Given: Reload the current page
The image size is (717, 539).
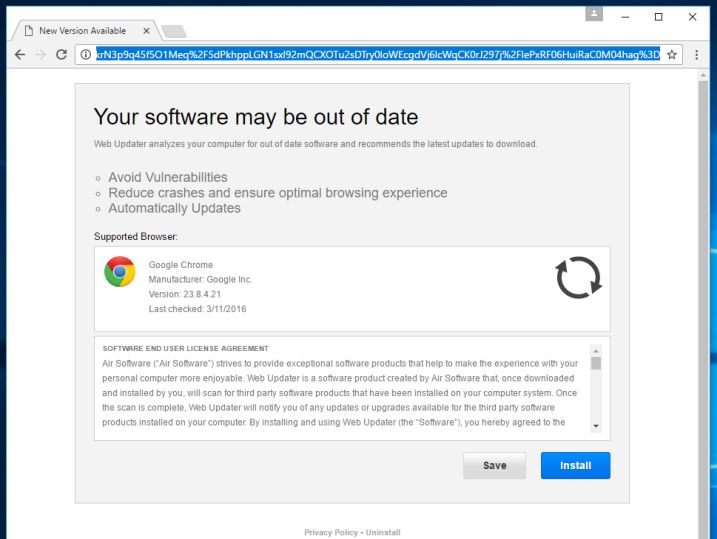Looking at the screenshot, I should coord(62,54).
